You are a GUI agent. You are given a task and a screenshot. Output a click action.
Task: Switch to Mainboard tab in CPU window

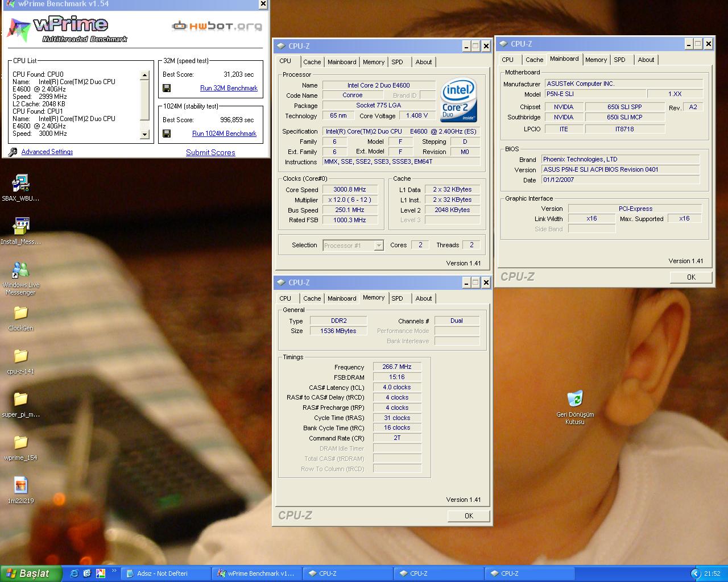click(x=342, y=62)
